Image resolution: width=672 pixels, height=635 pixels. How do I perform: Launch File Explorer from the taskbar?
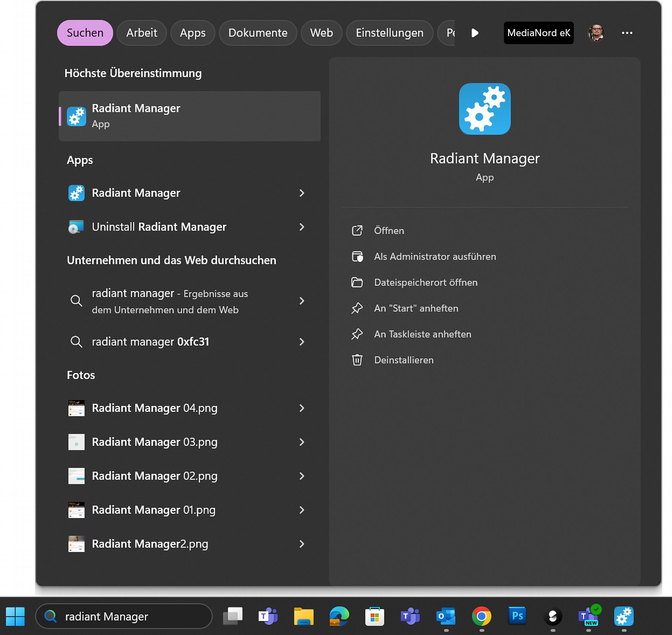(x=303, y=616)
